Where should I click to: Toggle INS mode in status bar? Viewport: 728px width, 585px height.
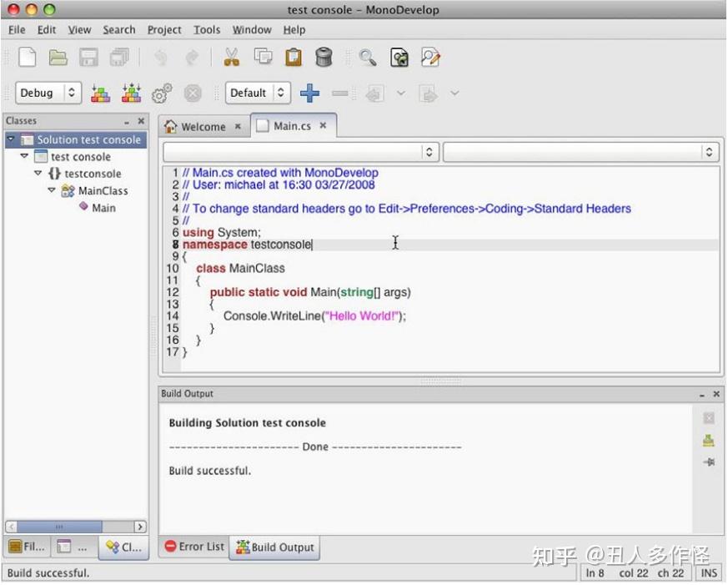pyautogui.click(x=709, y=573)
